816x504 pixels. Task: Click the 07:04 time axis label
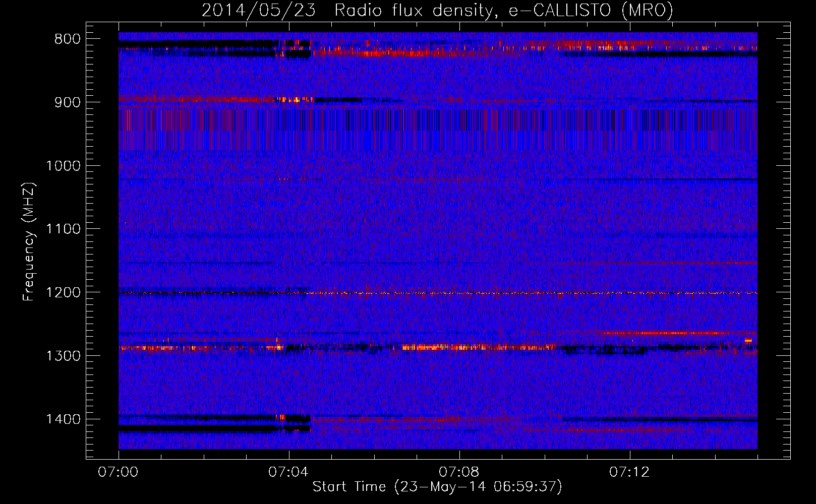coord(288,472)
